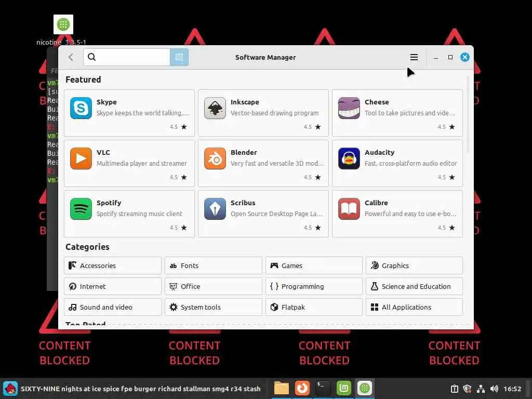Screen dimensions: 532x399
Task: Open the Fonts category
Action: 213,265
